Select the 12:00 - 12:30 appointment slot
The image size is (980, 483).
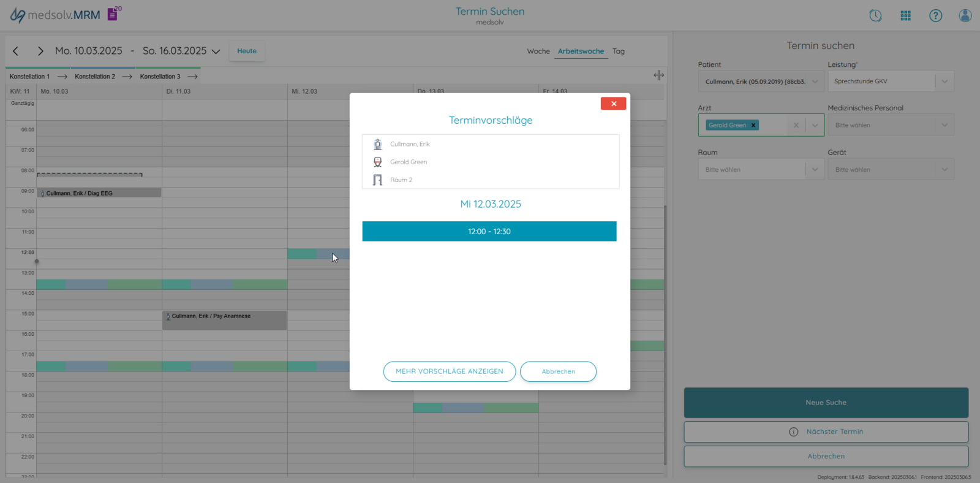pos(489,231)
